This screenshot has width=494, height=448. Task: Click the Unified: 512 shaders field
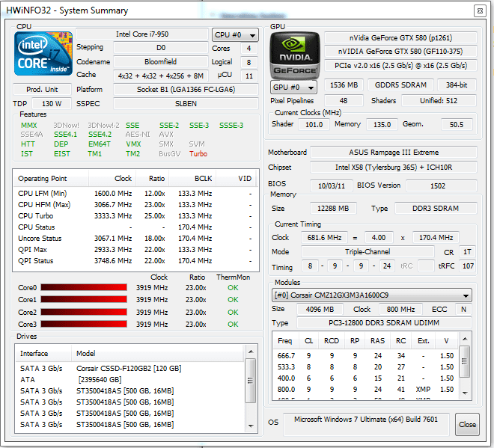click(x=439, y=101)
